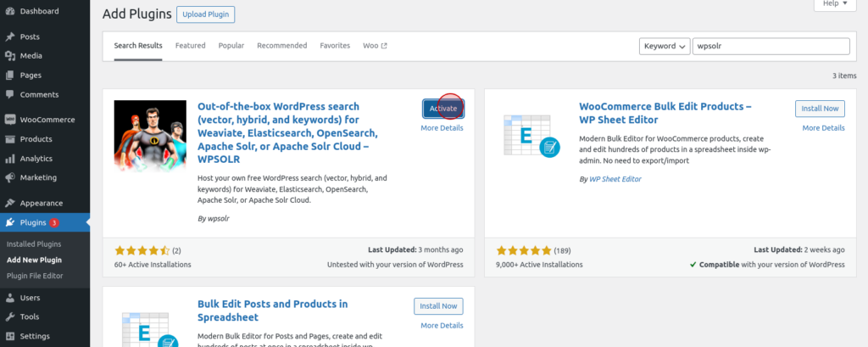Click '9,000+ Active Installations' text
Viewport: 868px width, 347px height.
tap(539, 265)
